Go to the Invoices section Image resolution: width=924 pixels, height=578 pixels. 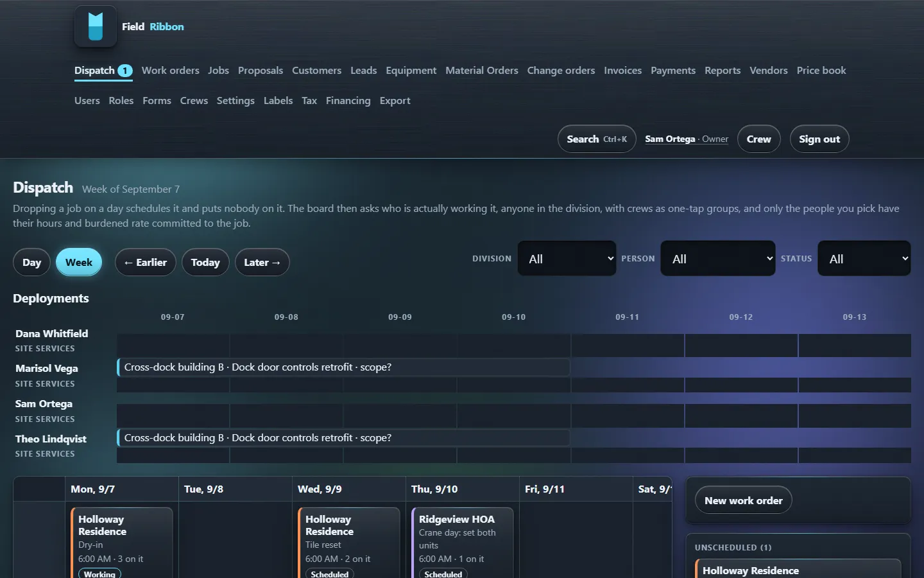[622, 71]
